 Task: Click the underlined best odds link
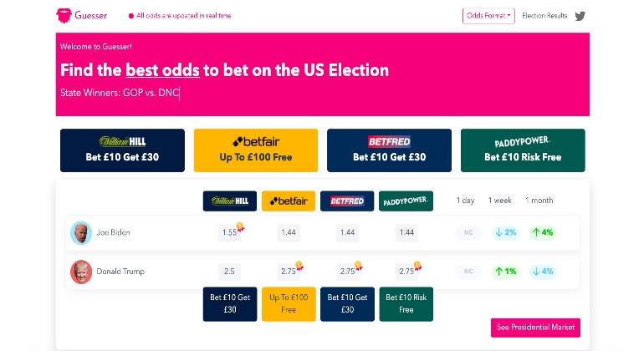(162, 70)
